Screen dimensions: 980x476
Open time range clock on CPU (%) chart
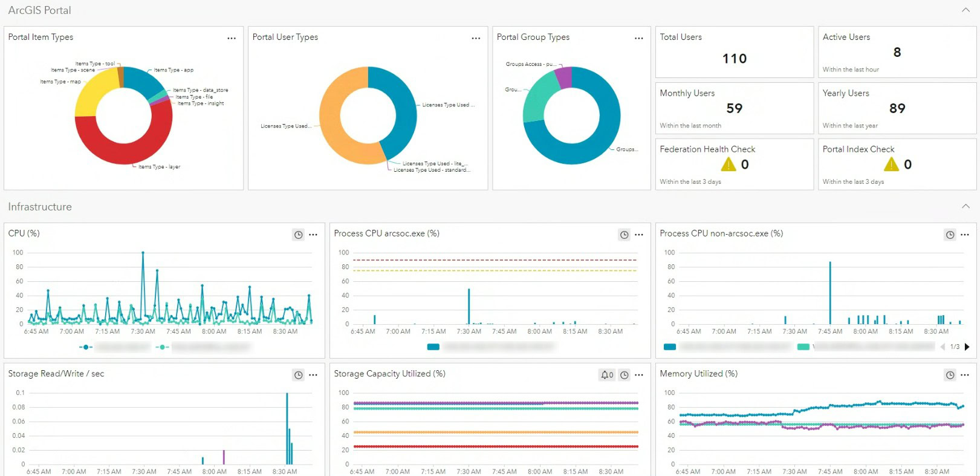pos(298,235)
